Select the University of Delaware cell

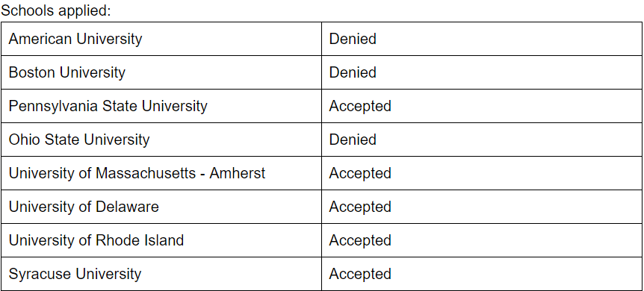tap(161, 207)
